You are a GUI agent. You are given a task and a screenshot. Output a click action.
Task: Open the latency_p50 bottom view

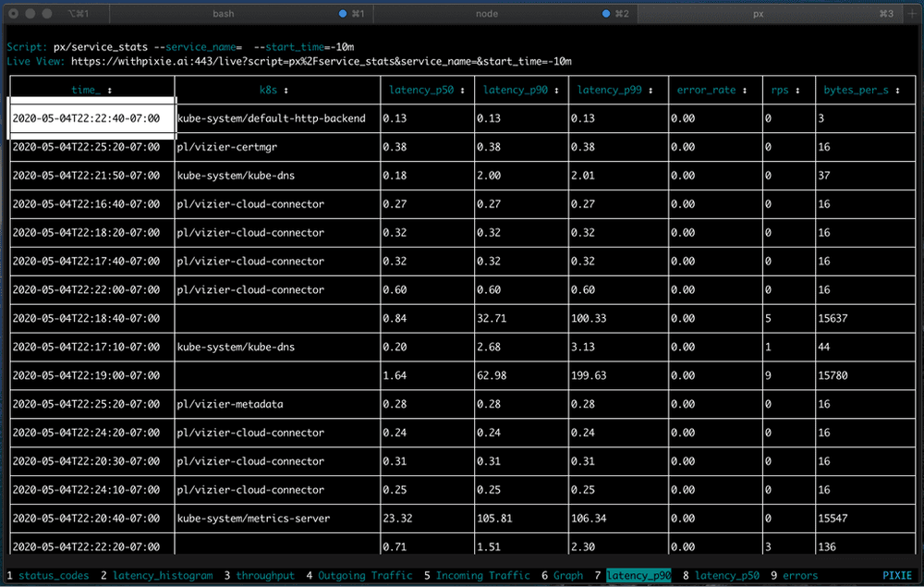point(727,576)
